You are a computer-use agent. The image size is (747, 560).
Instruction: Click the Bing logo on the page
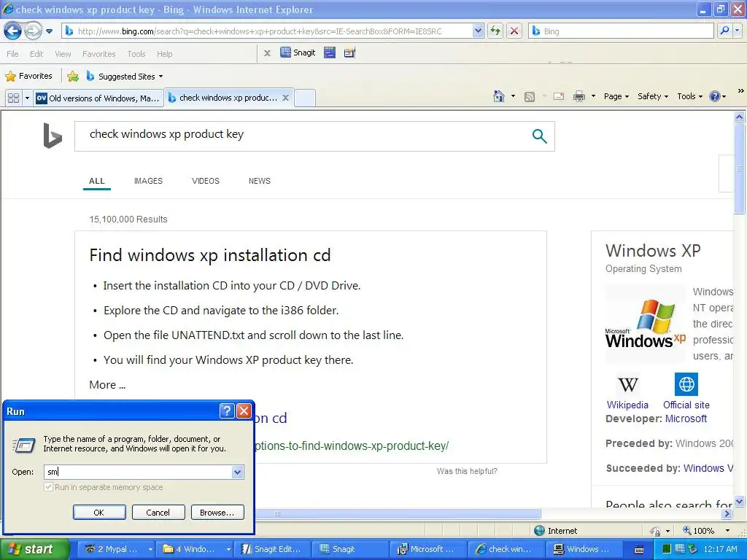[53, 136]
